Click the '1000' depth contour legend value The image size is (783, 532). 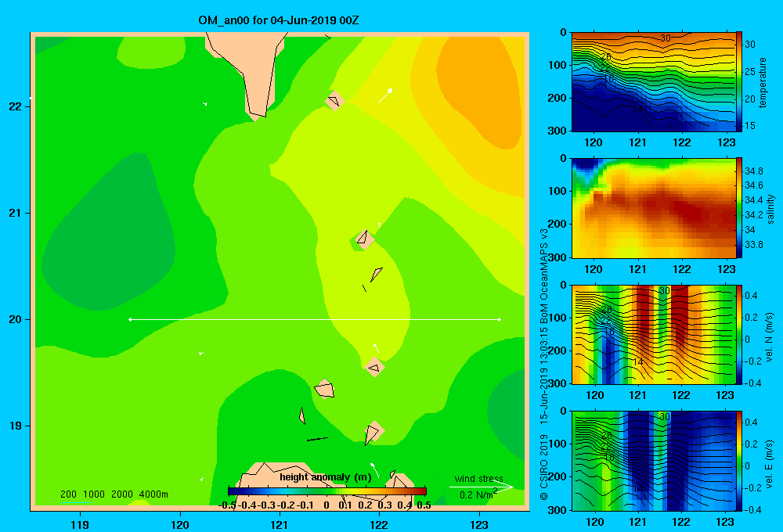click(94, 494)
